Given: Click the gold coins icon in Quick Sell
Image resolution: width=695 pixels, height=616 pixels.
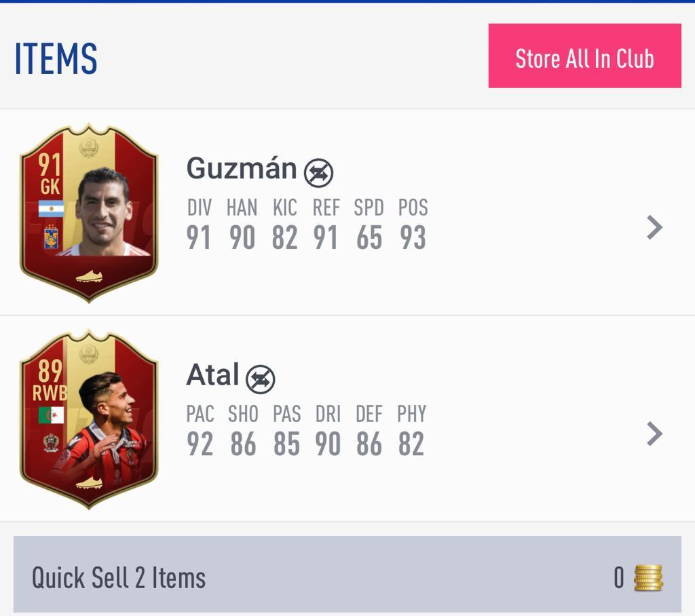Looking at the screenshot, I should (x=648, y=578).
